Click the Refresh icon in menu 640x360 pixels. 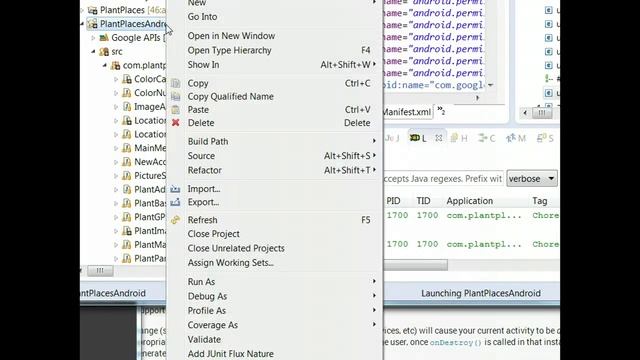pyautogui.click(x=176, y=220)
